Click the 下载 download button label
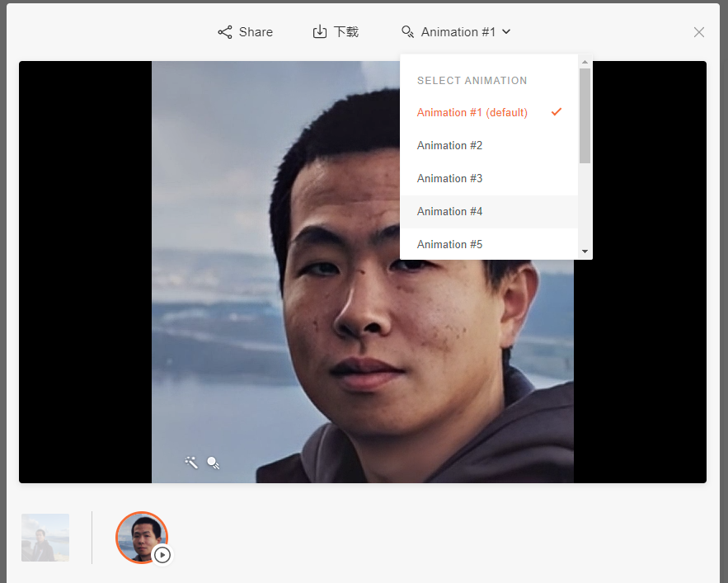 pyautogui.click(x=346, y=32)
